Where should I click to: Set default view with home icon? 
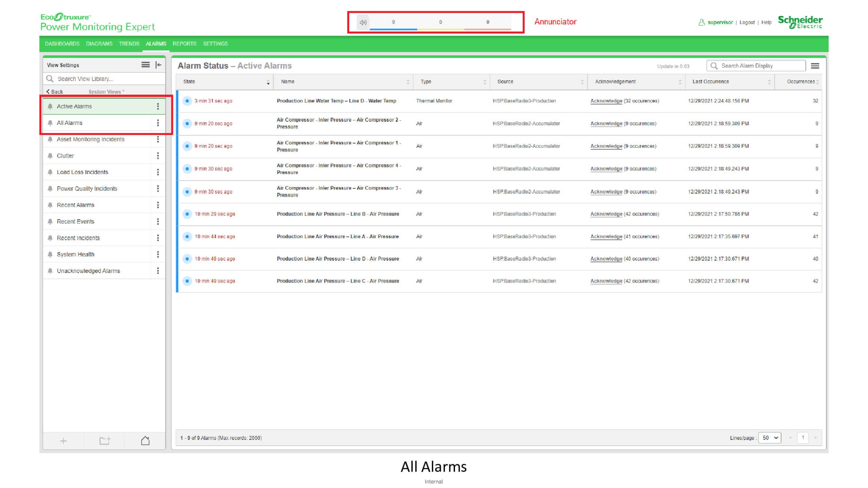(145, 441)
